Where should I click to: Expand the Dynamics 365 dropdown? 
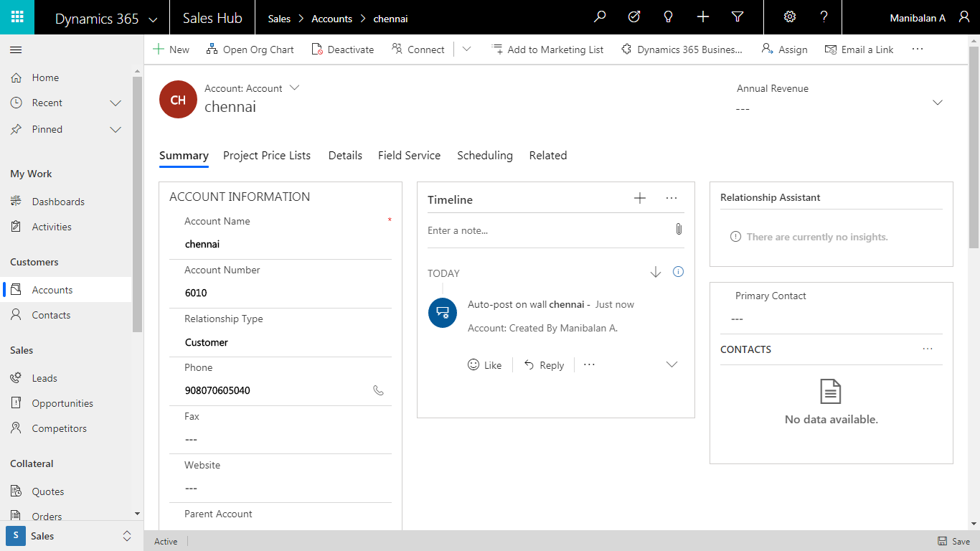[x=153, y=20]
